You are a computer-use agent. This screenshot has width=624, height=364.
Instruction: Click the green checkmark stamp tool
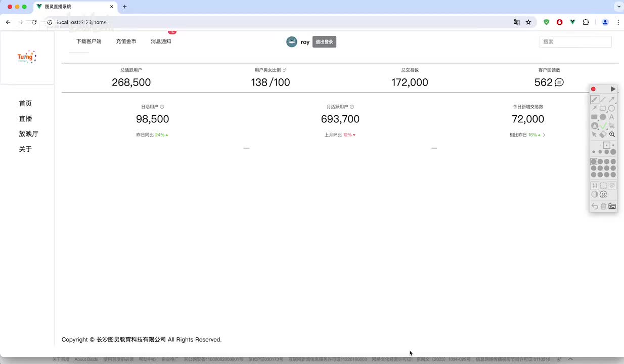pyautogui.click(x=603, y=125)
